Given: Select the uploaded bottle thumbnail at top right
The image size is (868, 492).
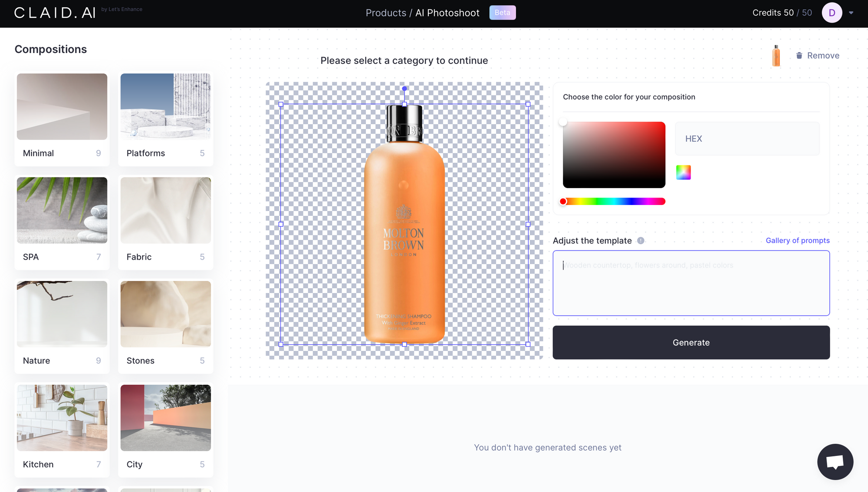Looking at the screenshot, I should click(x=776, y=56).
